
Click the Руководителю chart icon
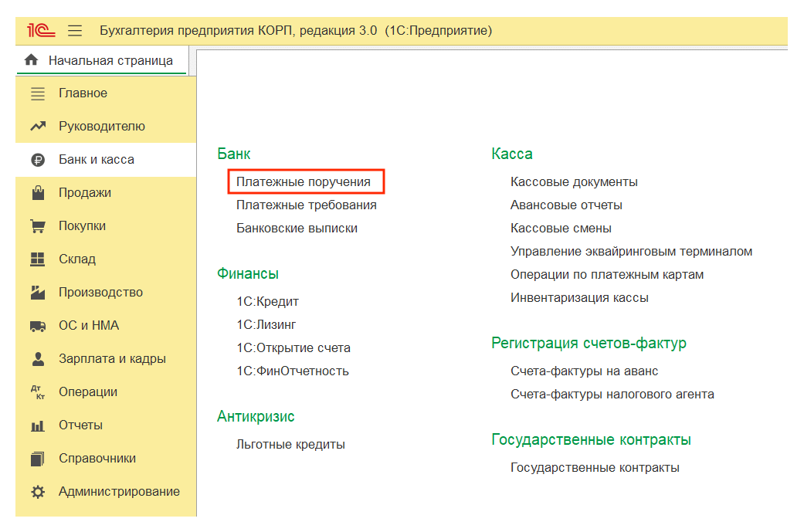38,127
